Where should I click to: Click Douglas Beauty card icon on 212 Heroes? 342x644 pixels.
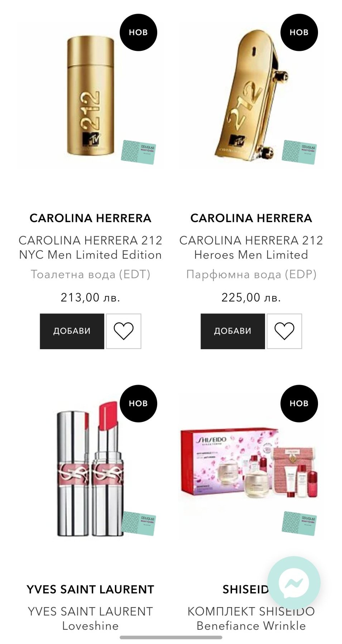[299, 152]
